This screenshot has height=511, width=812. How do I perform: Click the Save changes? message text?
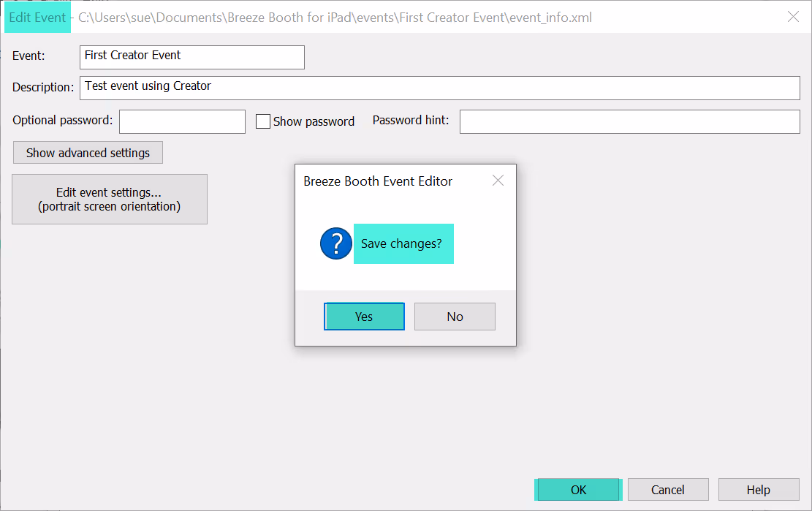coord(401,243)
